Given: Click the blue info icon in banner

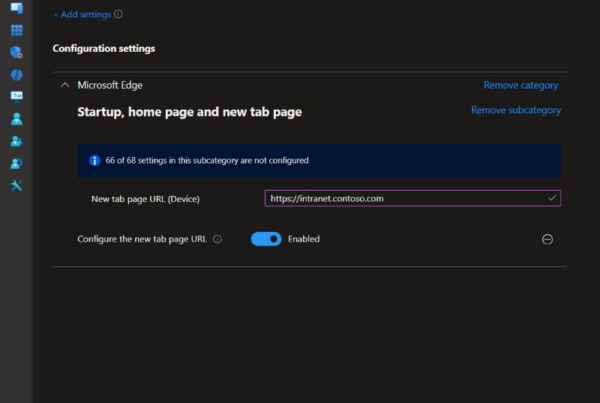Looking at the screenshot, I should point(95,160).
